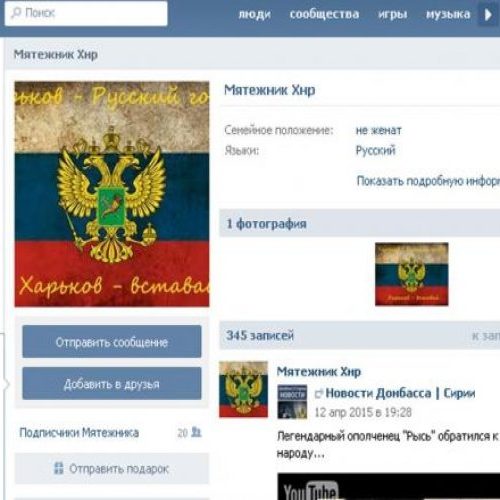Open Мятежник Хнр post avatar

tap(243, 389)
